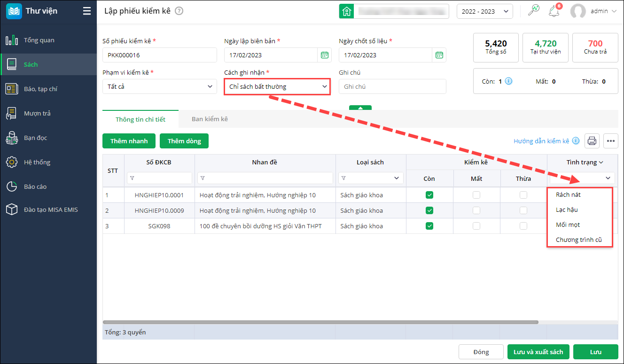This screenshot has height=364, width=624.
Task: Click the admin user avatar
Action: 578,11
